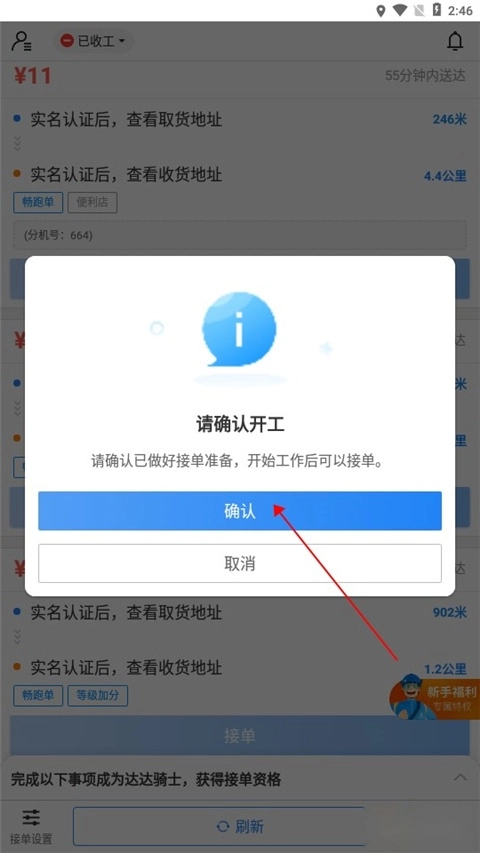Expand the 达达骑士 requirements panel chevron
This screenshot has width=480, height=853.
click(460, 777)
